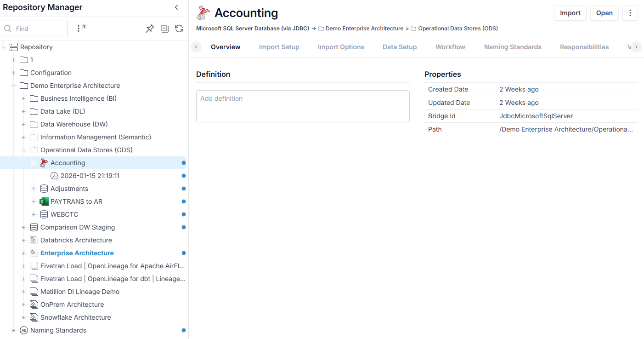Click the pin icon in Repository Manager toolbar
This screenshot has width=644, height=339.
pos(150,29)
